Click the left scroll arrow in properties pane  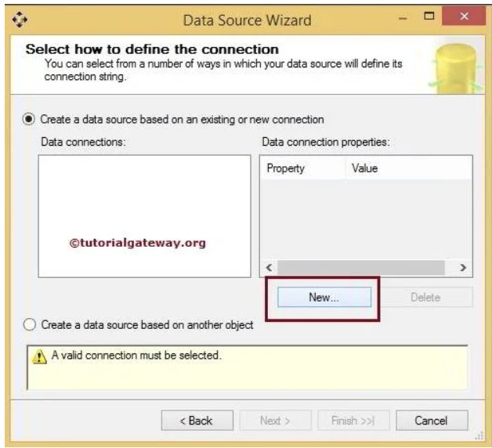click(x=269, y=268)
